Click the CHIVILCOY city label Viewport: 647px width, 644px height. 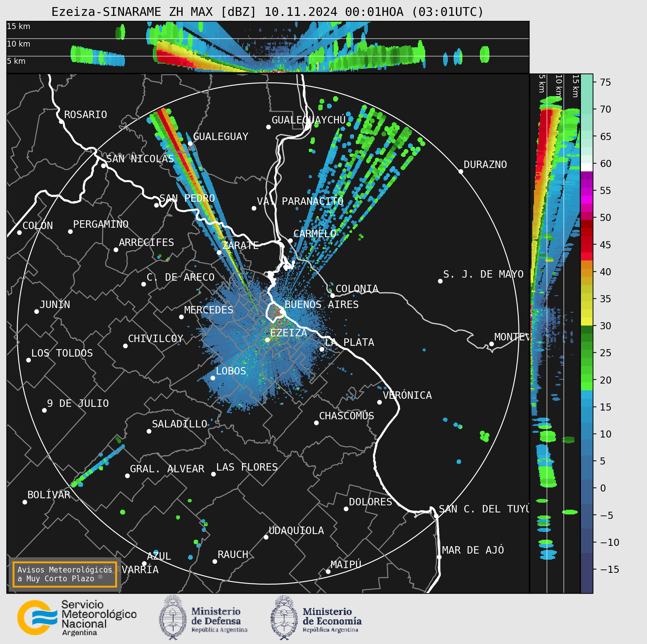(x=156, y=339)
